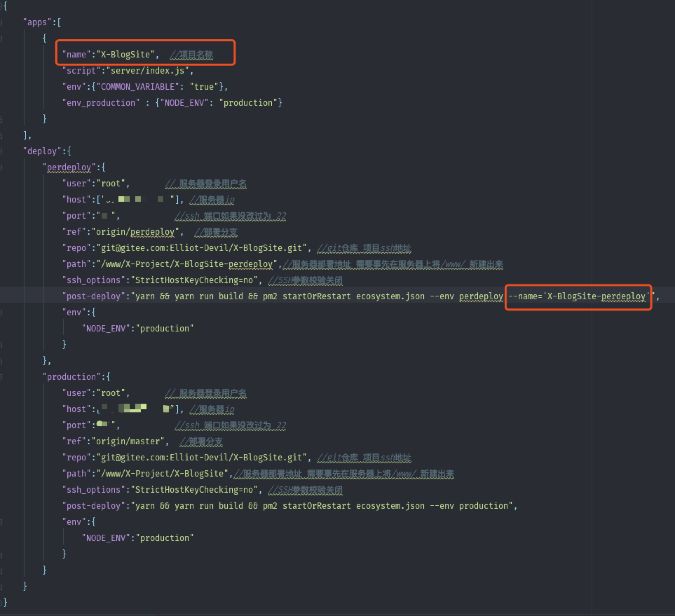Click the "port" key in perdeploy block
The image size is (675, 616).
[77, 216]
